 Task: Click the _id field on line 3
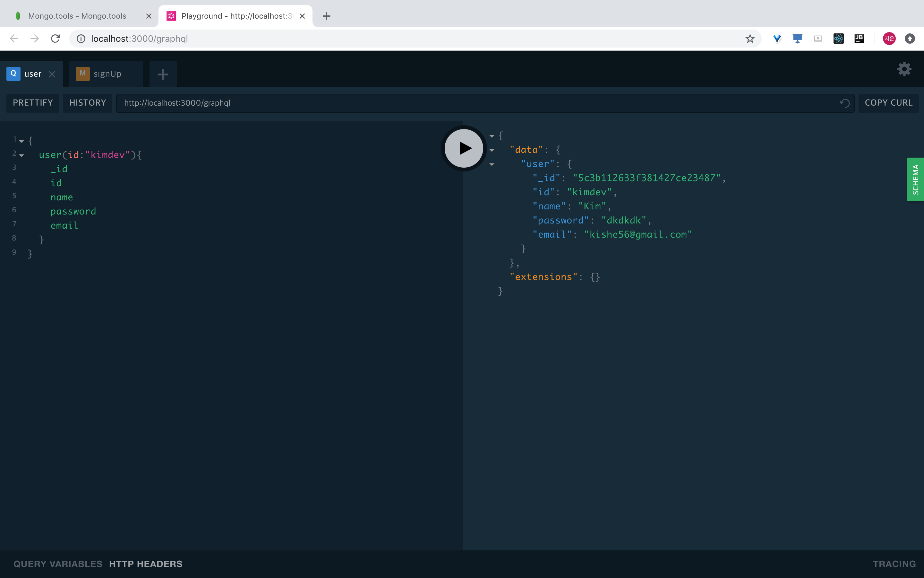point(59,169)
